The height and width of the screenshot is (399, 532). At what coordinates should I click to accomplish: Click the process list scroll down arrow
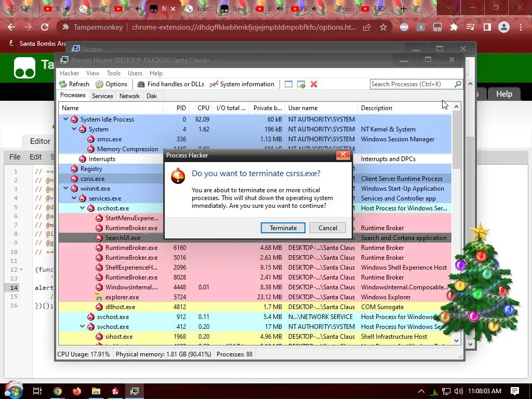(x=456, y=341)
